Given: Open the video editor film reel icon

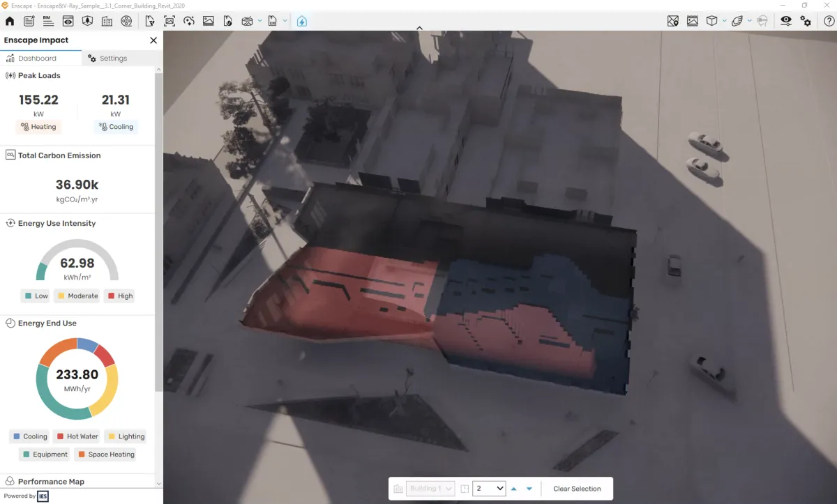Looking at the screenshot, I should (x=126, y=21).
